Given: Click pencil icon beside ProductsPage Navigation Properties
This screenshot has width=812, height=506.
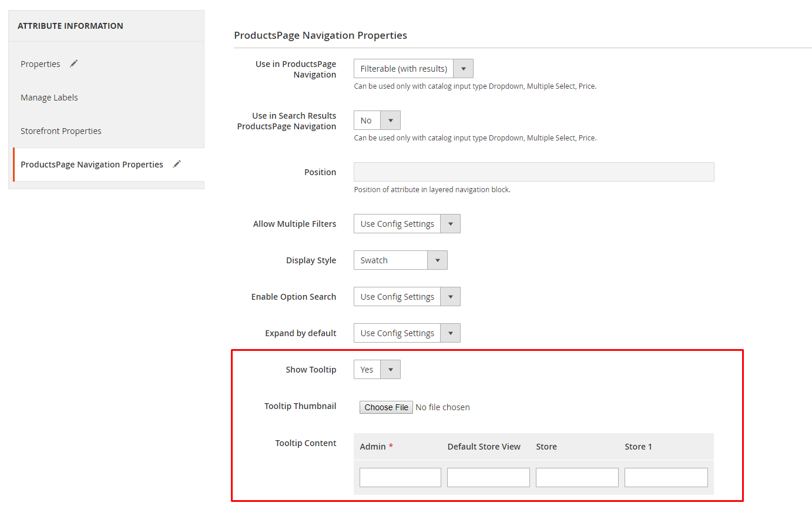Looking at the screenshot, I should click(x=177, y=165).
